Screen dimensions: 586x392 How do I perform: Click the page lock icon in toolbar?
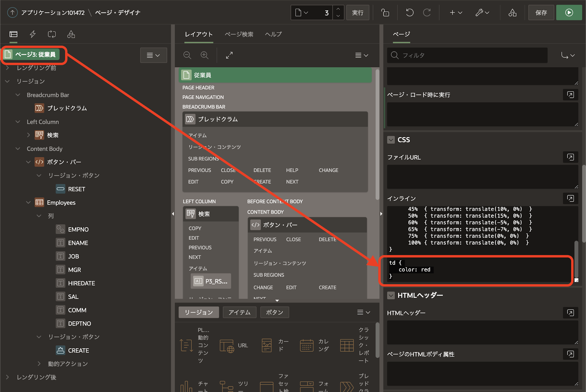point(385,13)
